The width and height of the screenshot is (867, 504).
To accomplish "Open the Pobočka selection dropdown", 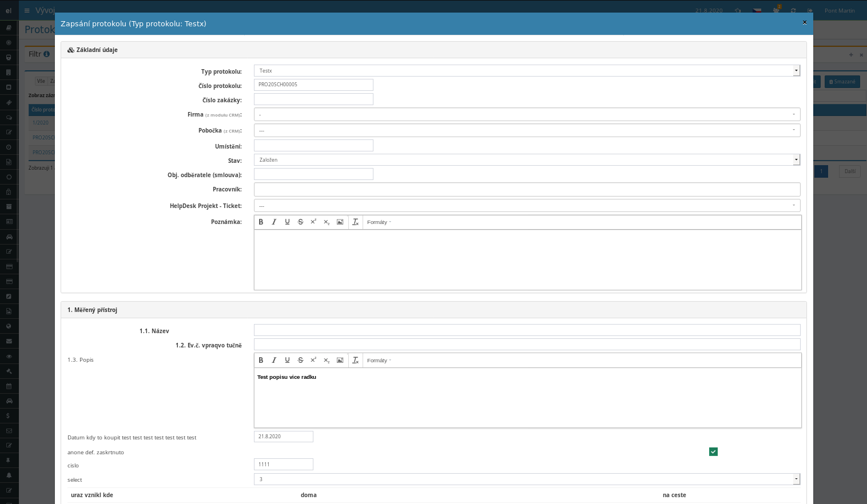I will pyautogui.click(x=526, y=130).
